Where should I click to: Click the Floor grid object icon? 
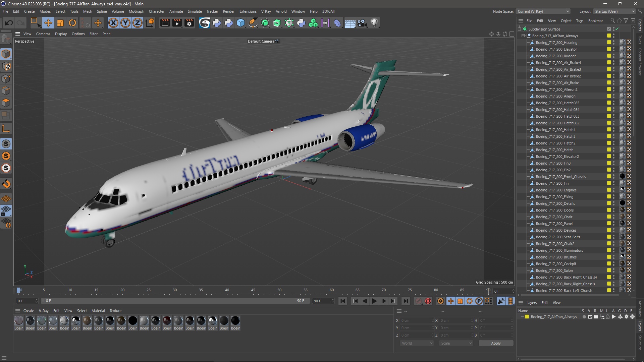(350, 23)
